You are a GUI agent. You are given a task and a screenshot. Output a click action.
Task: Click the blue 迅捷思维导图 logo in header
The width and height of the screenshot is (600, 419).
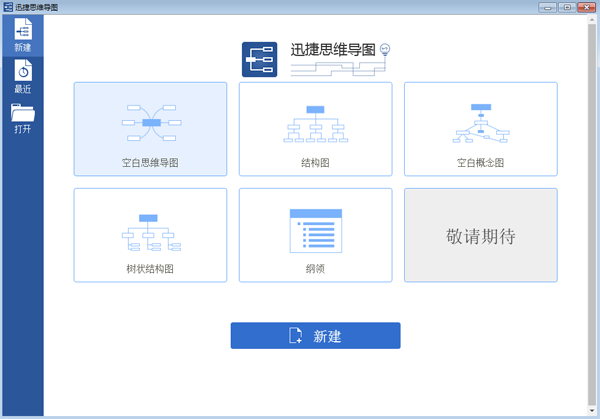tap(259, 59)
